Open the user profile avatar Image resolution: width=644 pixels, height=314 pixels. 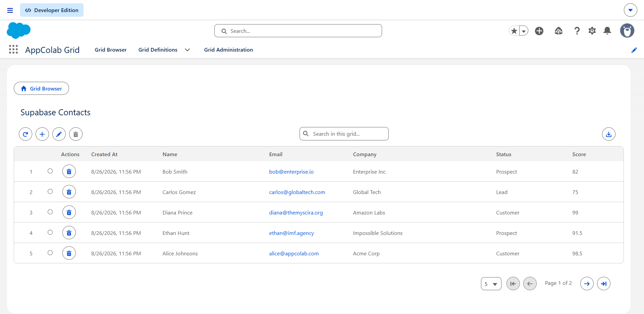[627, 30]
